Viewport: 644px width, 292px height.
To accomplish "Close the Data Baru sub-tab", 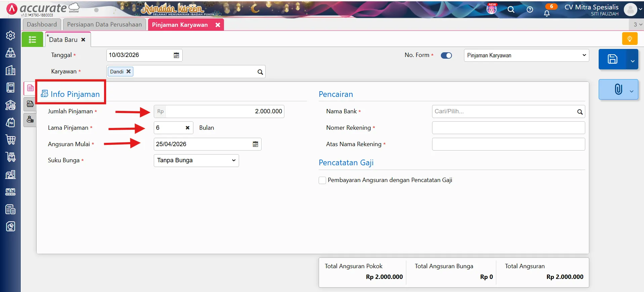I will point(83,40).
